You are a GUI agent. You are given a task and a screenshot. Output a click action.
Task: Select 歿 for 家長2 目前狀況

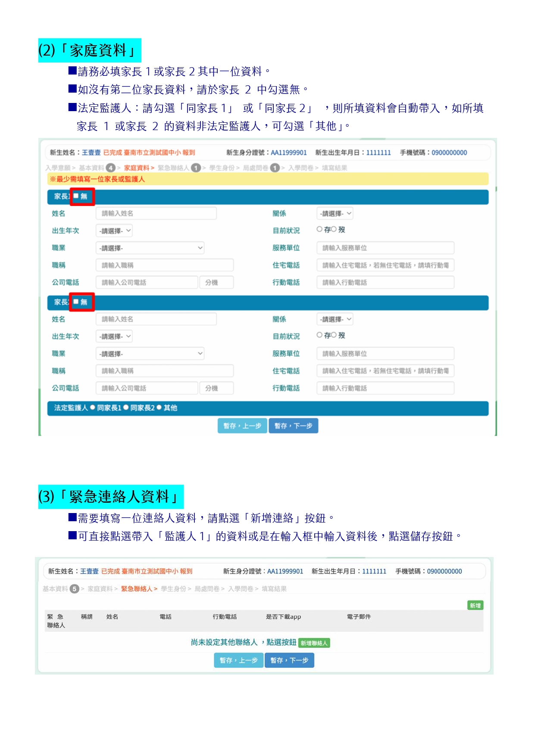[334, 335]
